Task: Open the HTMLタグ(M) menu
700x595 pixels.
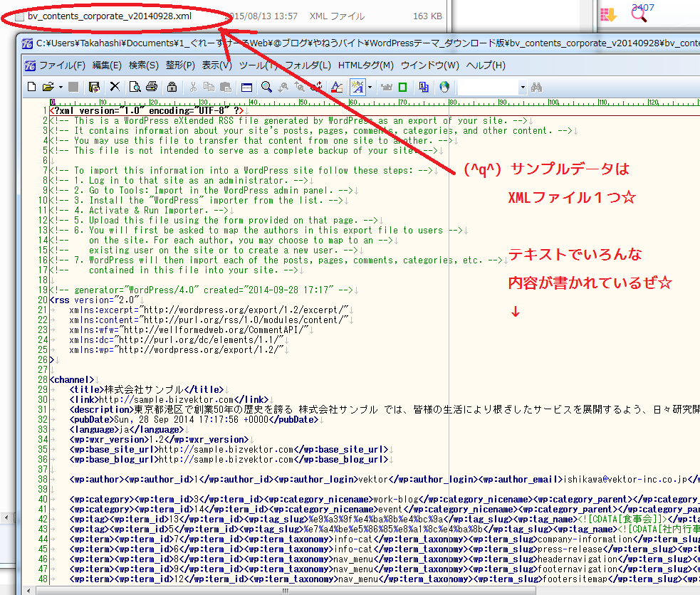Action: [x=365, y=65]
